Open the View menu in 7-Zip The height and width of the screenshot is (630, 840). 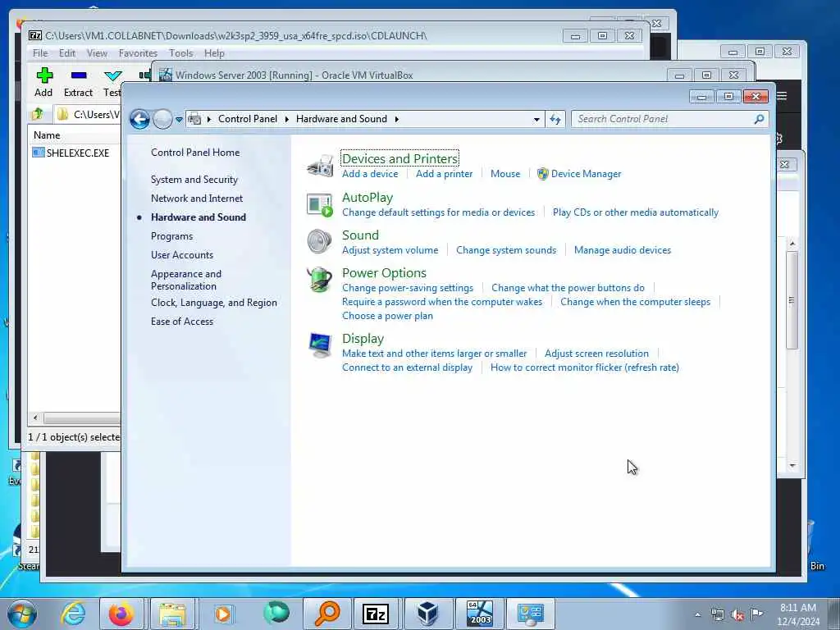97,53
